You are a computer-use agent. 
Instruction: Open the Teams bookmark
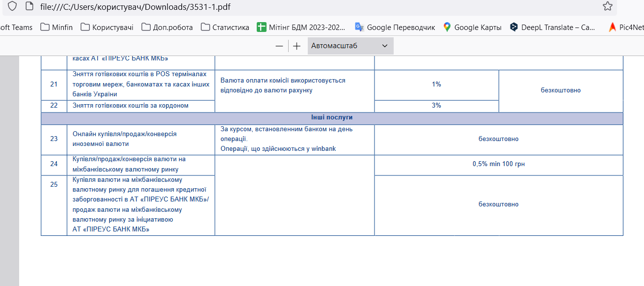[16, 27]
